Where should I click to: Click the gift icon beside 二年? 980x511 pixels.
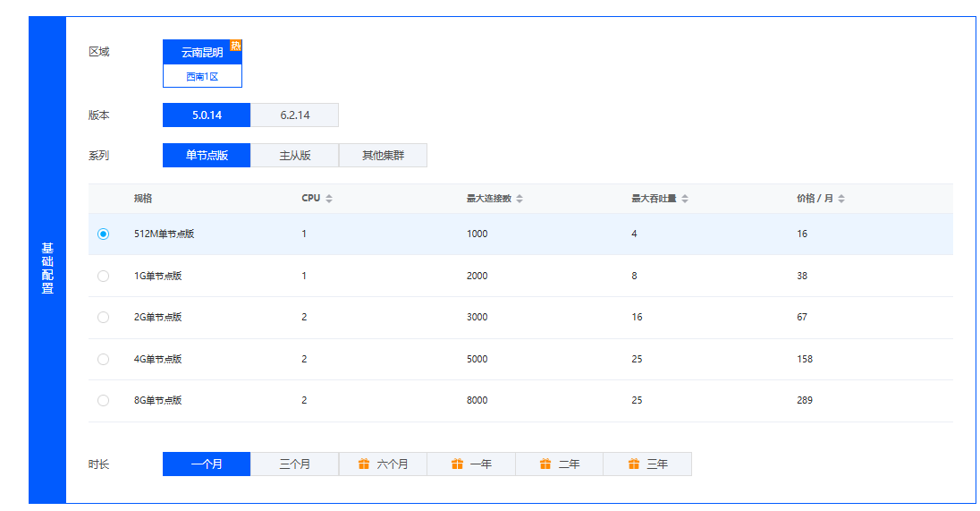(545, 464)
